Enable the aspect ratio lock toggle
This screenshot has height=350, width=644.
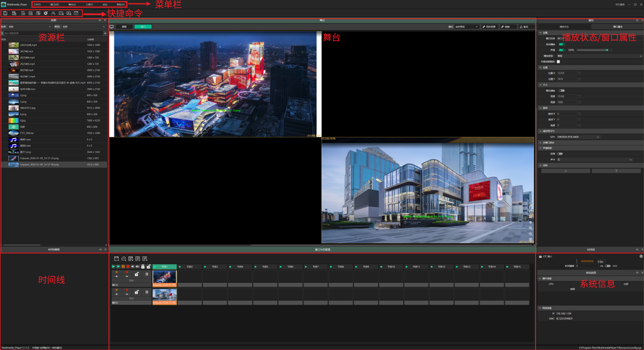(x=561, y=90)
